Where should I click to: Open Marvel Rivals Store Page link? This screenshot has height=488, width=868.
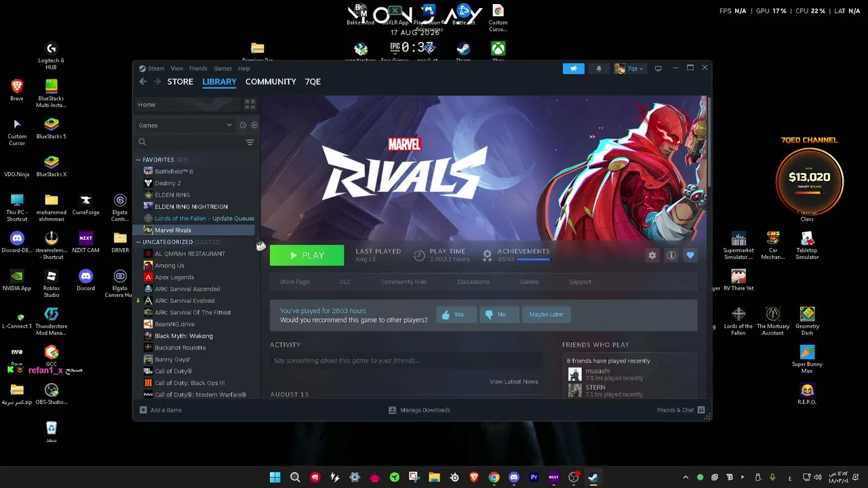[294, 282]
